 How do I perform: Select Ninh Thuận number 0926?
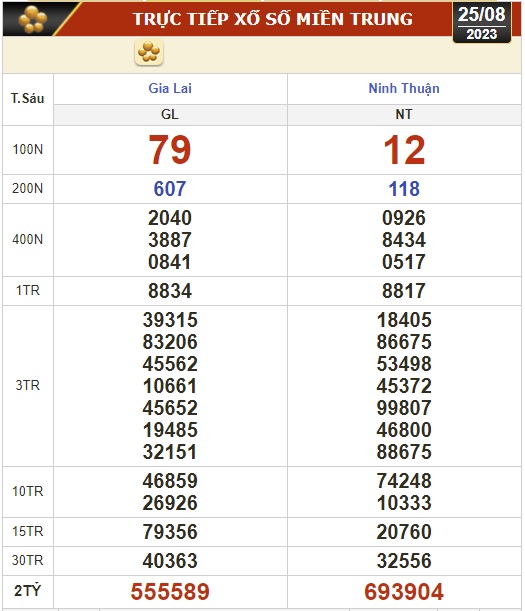click(x=404, y=218)
